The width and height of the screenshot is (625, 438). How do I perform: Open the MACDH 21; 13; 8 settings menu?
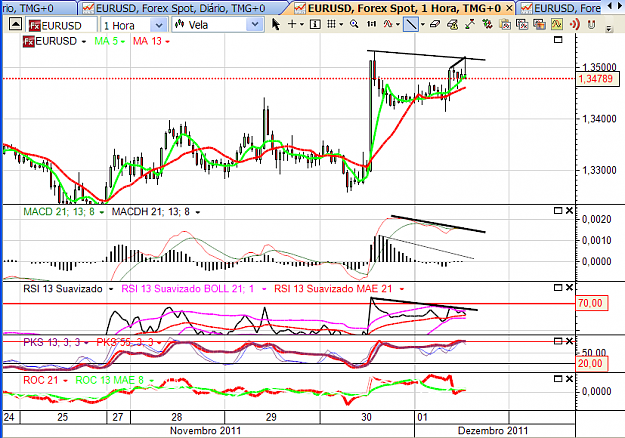click(198, 212)
